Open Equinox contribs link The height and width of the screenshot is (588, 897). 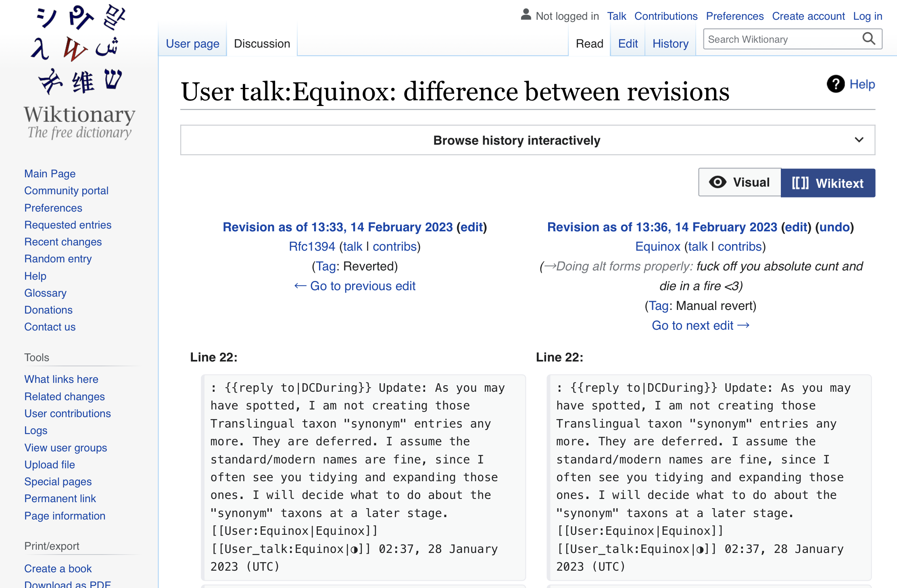click(740, 246)
